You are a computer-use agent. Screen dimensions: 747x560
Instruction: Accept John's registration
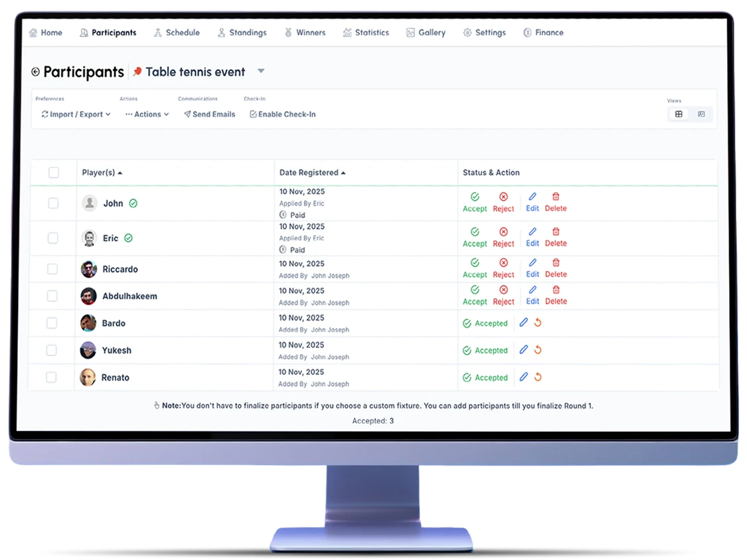(x=475, y=203)
